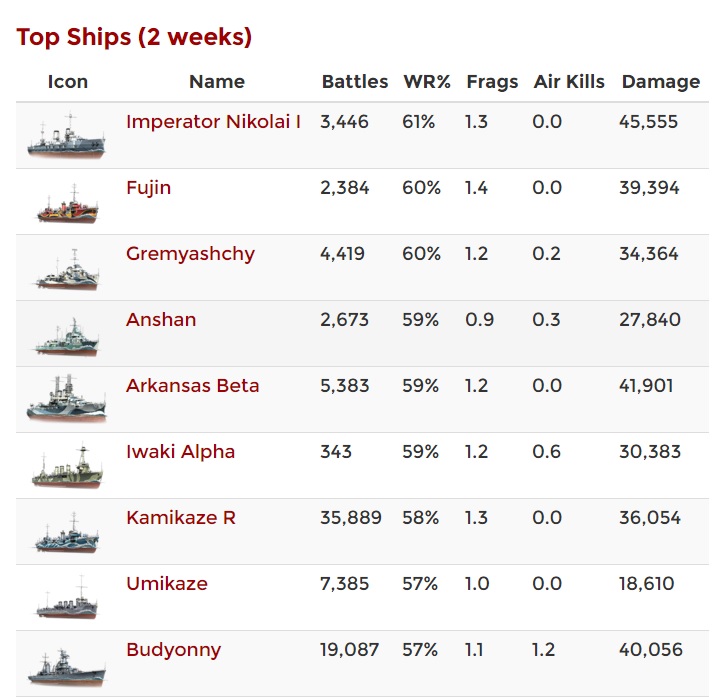Click the Arkansas Beta ship icon

[x=66, y=401]
